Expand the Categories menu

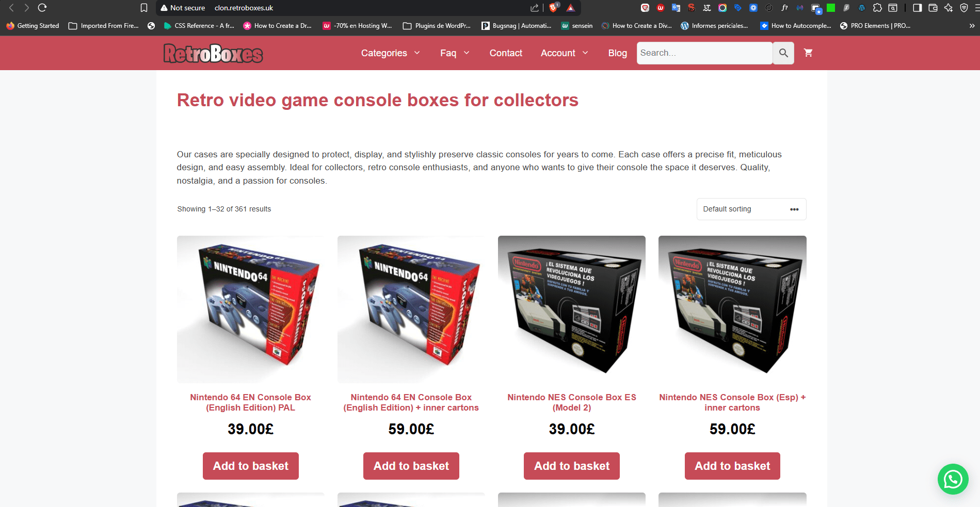pos(391,53)
